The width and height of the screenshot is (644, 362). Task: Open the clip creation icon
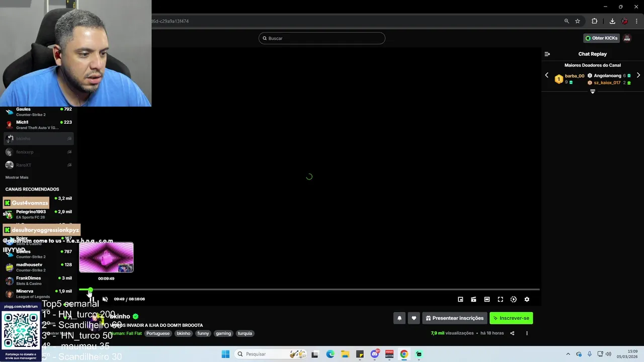tap(473, 299)
